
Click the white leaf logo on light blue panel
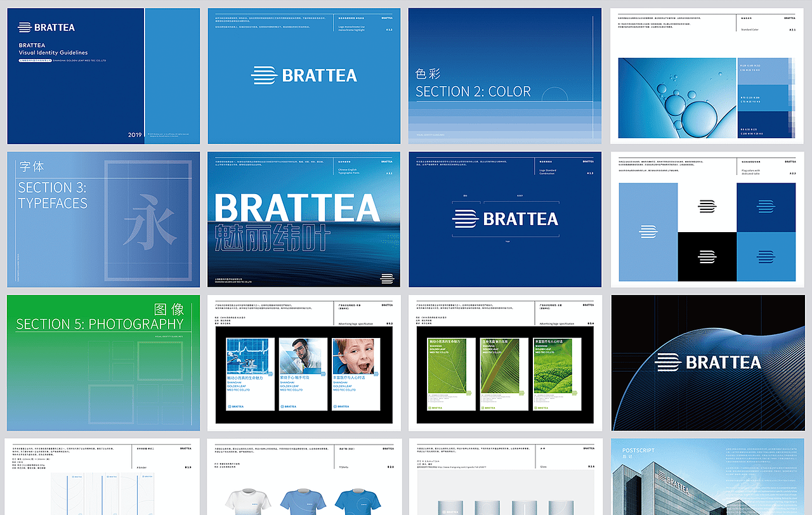[648, 232]
